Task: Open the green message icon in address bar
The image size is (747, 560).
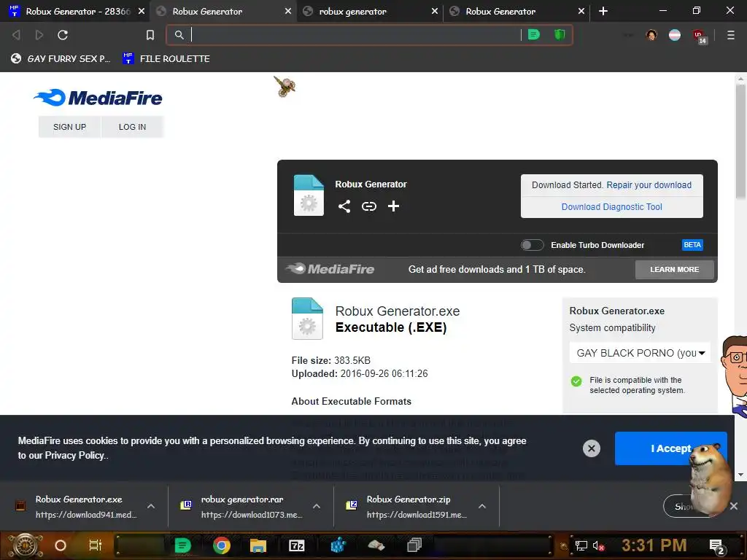Action: click(533, 34)
